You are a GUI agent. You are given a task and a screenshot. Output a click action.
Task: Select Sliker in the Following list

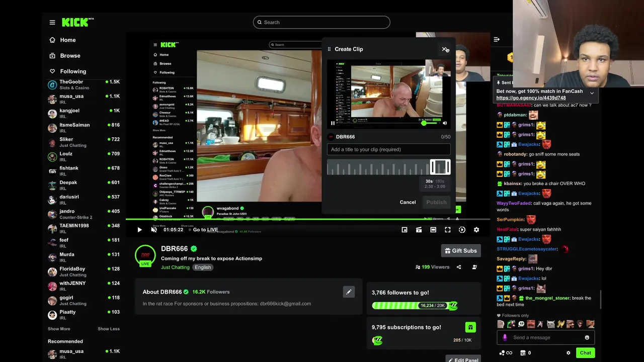click(x=84, y=142)
